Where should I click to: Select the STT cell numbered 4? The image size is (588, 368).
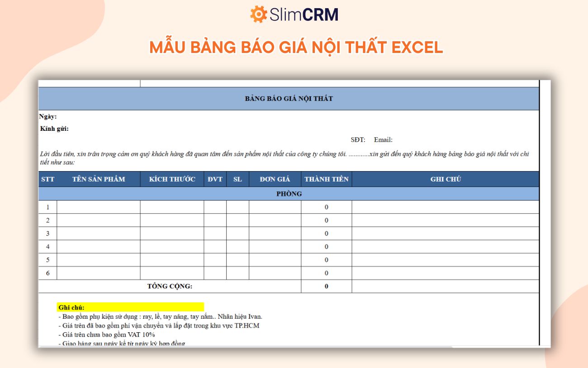point(47,247)
